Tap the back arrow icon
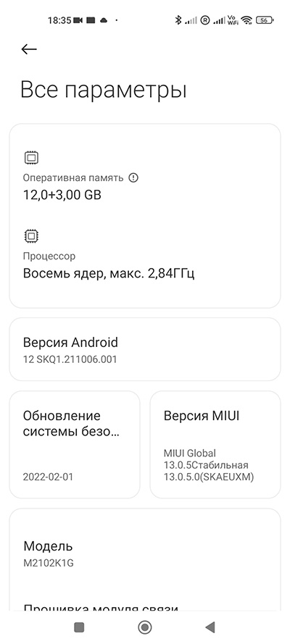 29,49
